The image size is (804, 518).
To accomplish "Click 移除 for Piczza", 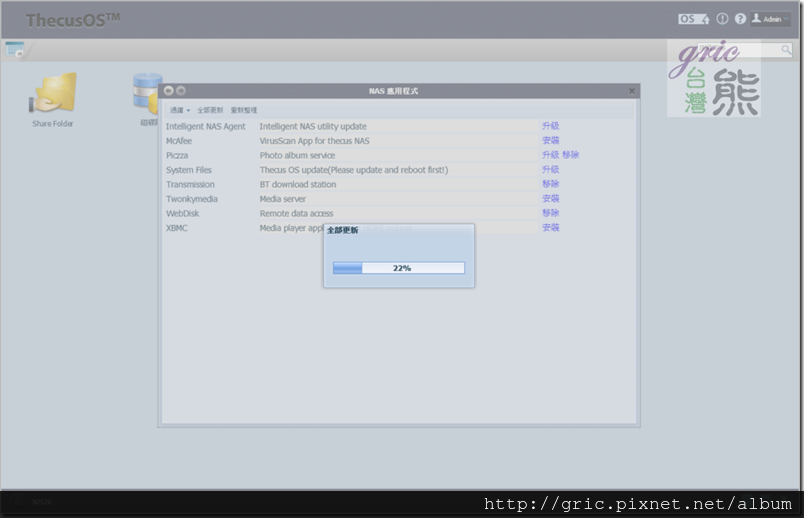I will point(571,154).
